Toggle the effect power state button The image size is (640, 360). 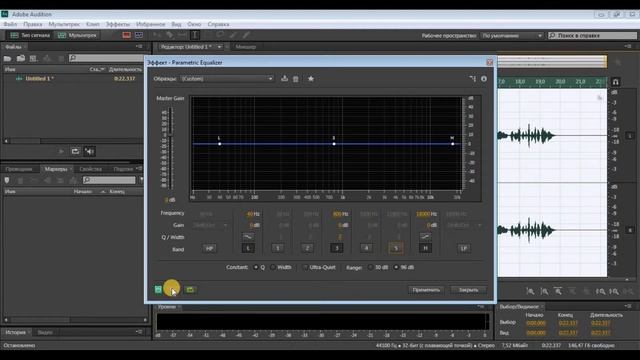[x=158, y=289]
